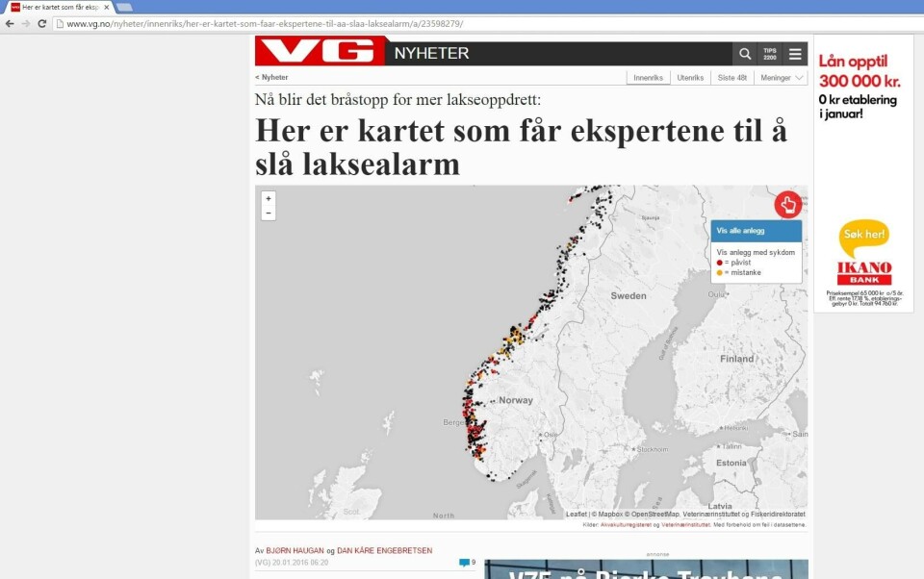Click the TIPS 2200 icon

[x=770, y=54]
